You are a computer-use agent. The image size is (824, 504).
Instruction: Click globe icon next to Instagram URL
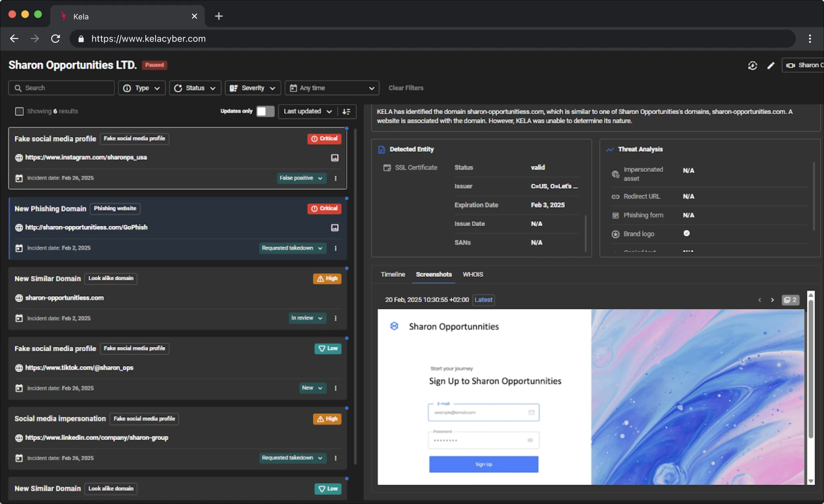(x=19, y=157)
